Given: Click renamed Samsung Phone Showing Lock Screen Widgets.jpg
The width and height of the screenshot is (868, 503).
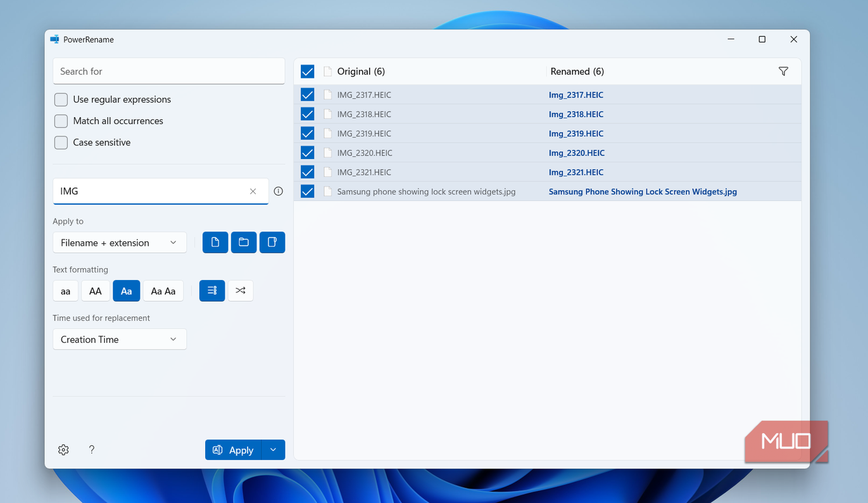Looking at the screenshot, I should pyautogui.click(x=643, y=191).
